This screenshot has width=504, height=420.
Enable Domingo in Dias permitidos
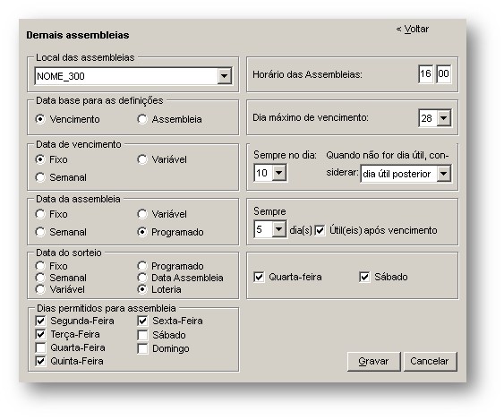tap(142, 348)
